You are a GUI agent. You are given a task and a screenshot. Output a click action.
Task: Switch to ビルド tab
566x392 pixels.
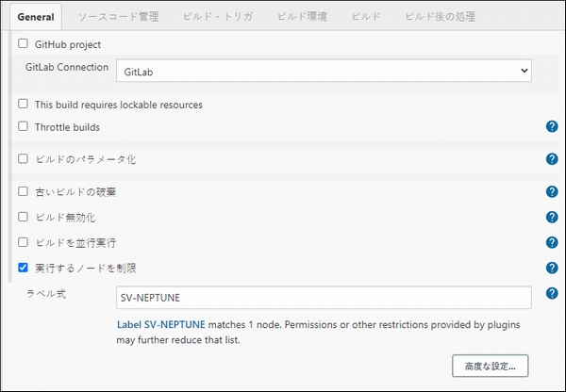(x=366, y=17)
